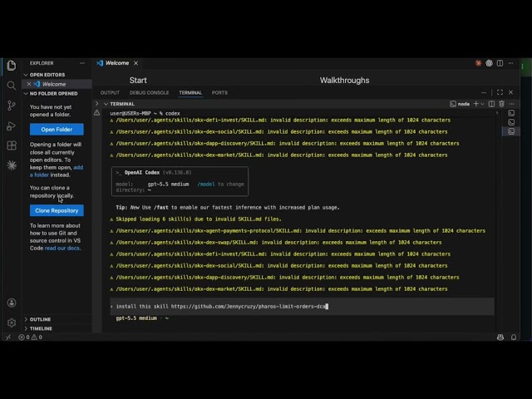Select the Terminal panel tab
This screenshot has width=532, height=399.
[x=190, y=92]
